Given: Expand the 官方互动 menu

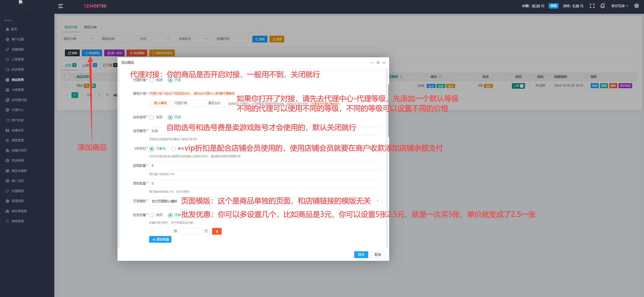Looking at the screenshot, I should (x=620, y=6).
